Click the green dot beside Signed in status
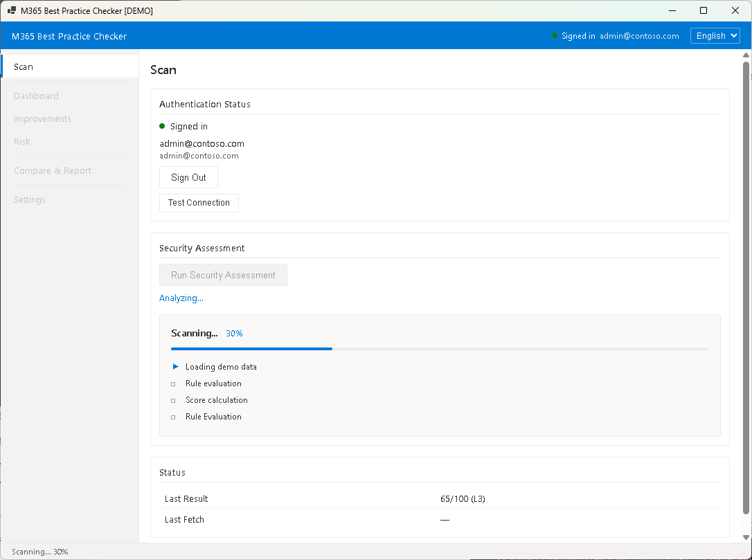752x560 pixels. tap(162, 126)
